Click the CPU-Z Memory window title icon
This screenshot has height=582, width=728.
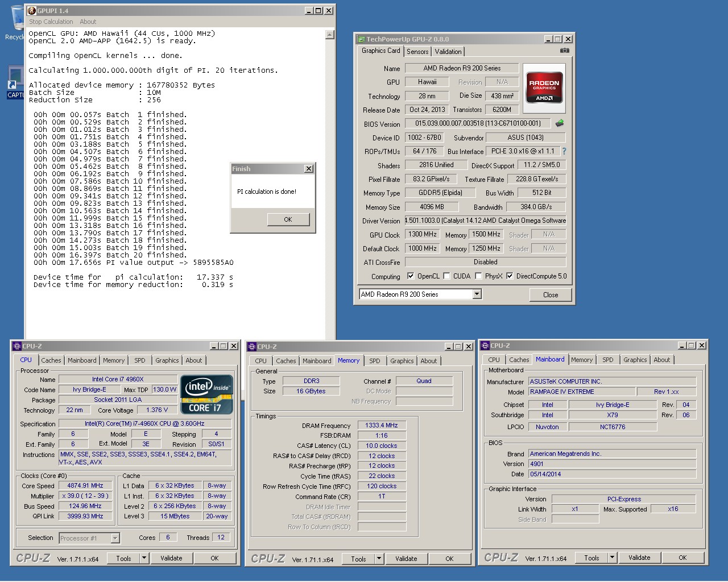coord(251,347)
